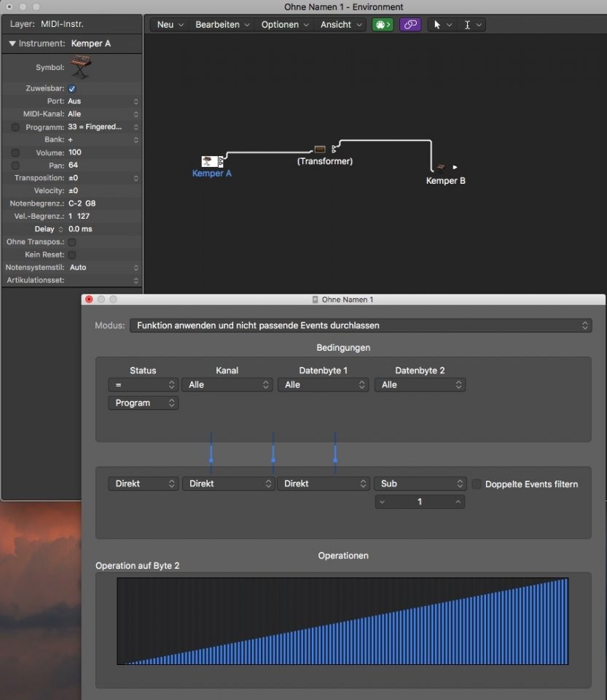Click the green MIDI Out palette button
This screenshot has width=607, height=700.
(x=383, y=25)
